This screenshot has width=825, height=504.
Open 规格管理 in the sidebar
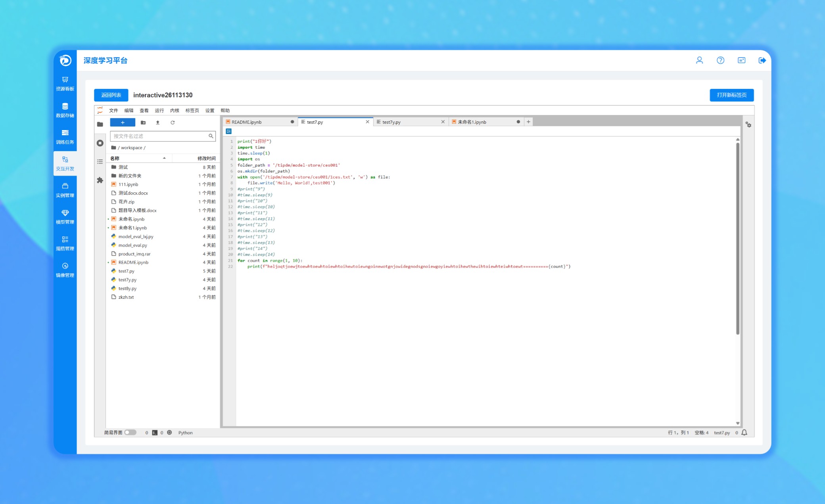[x=65, y=243]
